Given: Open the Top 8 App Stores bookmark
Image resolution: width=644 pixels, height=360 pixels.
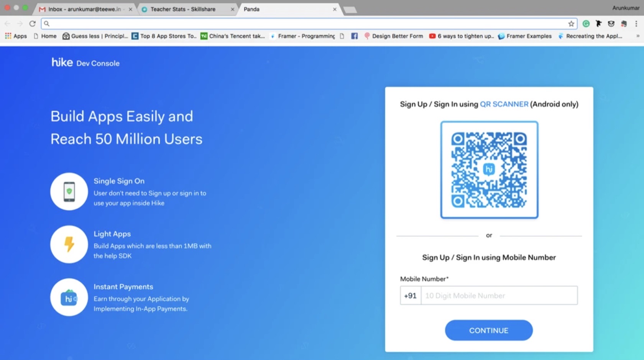Looking at the screenshot, I should click(164, 36).
